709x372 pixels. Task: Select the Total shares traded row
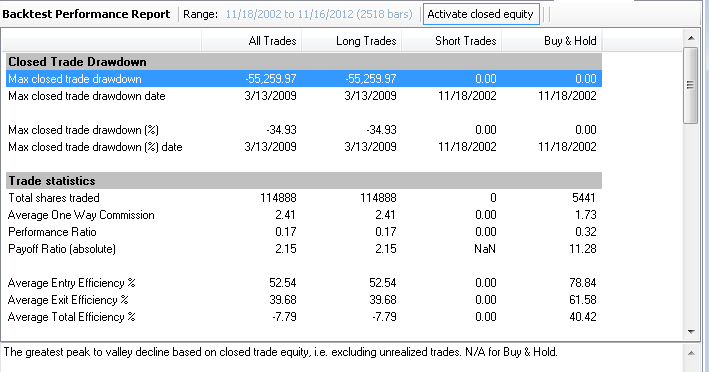pos(304,198)
